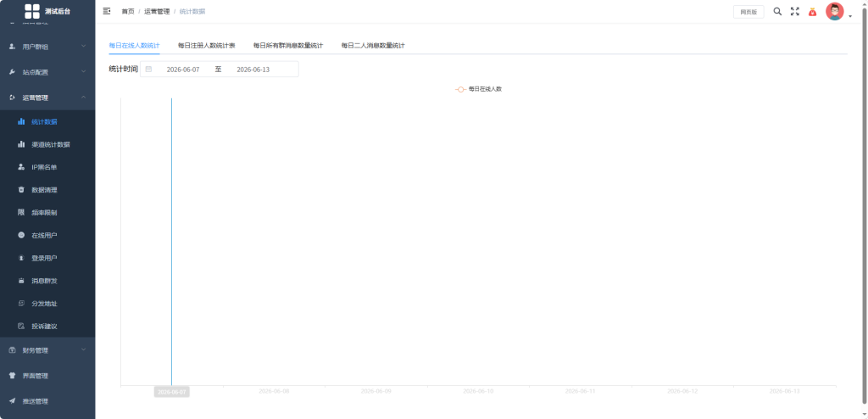Screen dimensions: 868x419
Task: Click the 2026-06-10 axis label
Action: click(478, 391)
